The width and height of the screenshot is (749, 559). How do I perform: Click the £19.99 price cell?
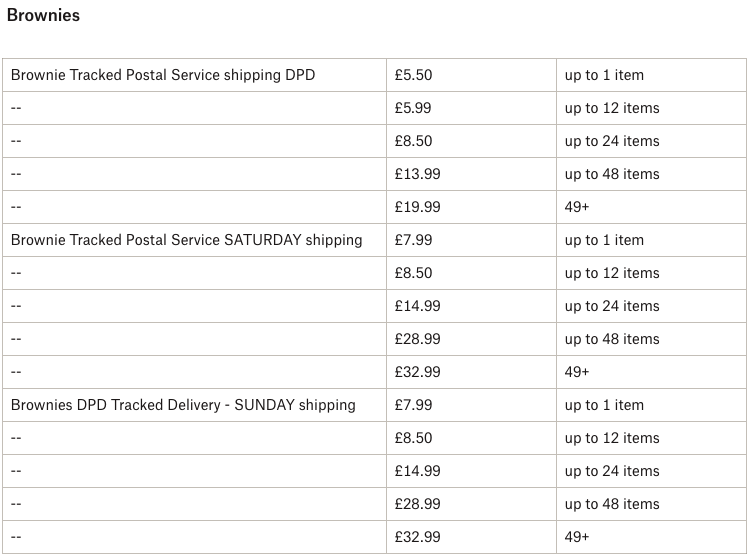click(x=418, y=207)
